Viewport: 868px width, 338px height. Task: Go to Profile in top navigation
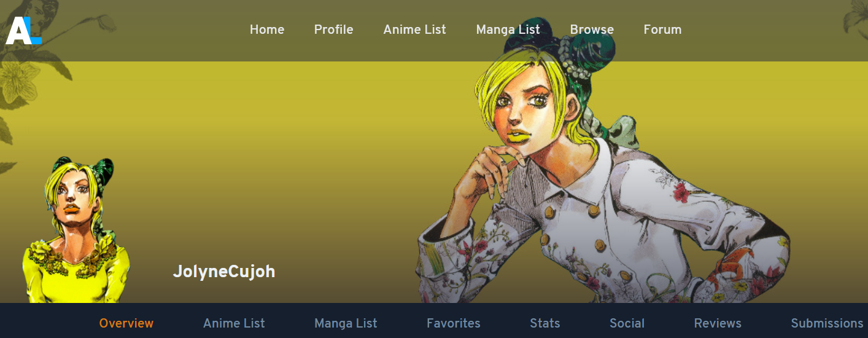pos(334,29)
